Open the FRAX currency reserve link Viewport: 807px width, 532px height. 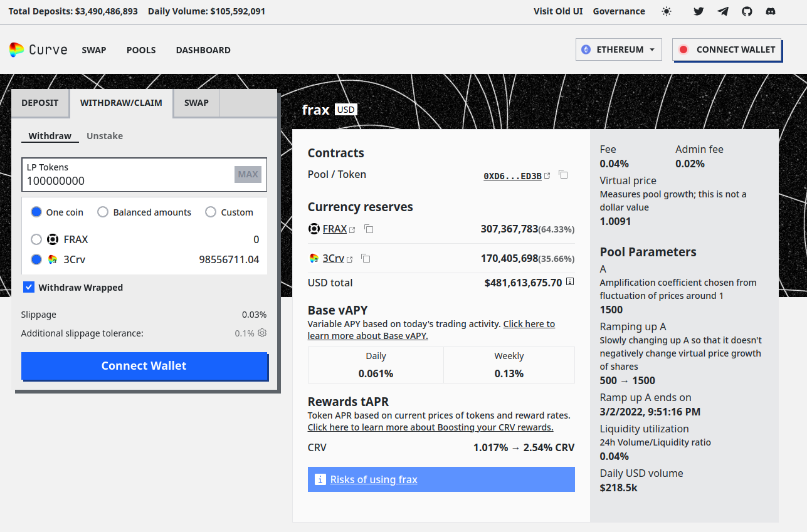click(335, 229)
